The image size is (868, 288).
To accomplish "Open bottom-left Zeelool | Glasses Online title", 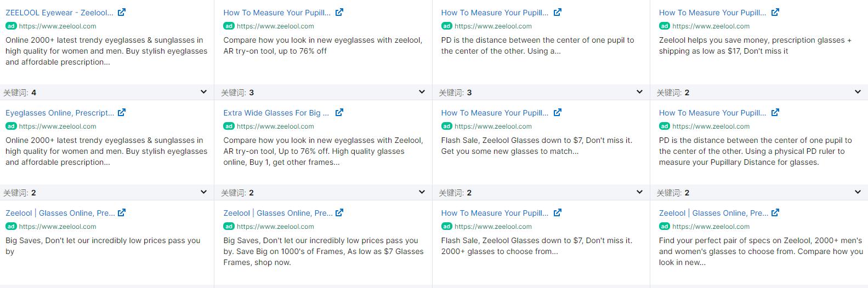I will point(60,213).
